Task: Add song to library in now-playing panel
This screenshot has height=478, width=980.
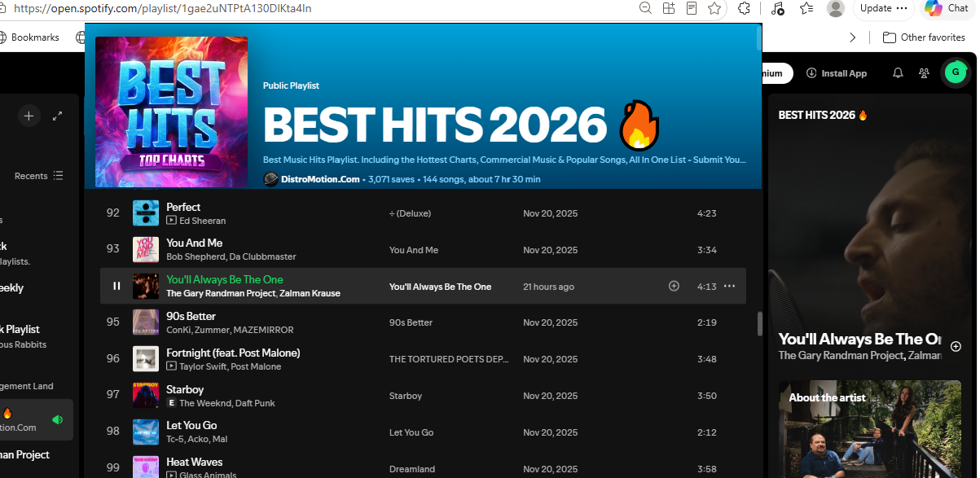Action: (956, 346)
